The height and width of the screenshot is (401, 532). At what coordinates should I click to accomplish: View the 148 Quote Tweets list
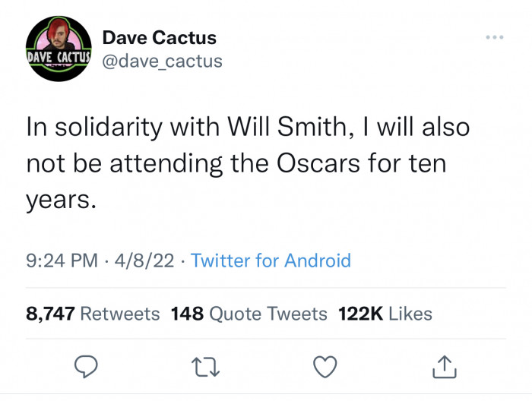coord(249,314)
